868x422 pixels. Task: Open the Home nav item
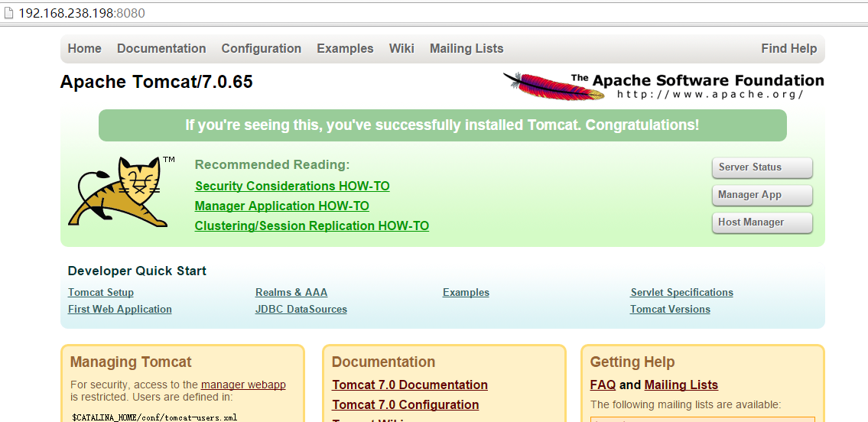[x=85, y=49]
